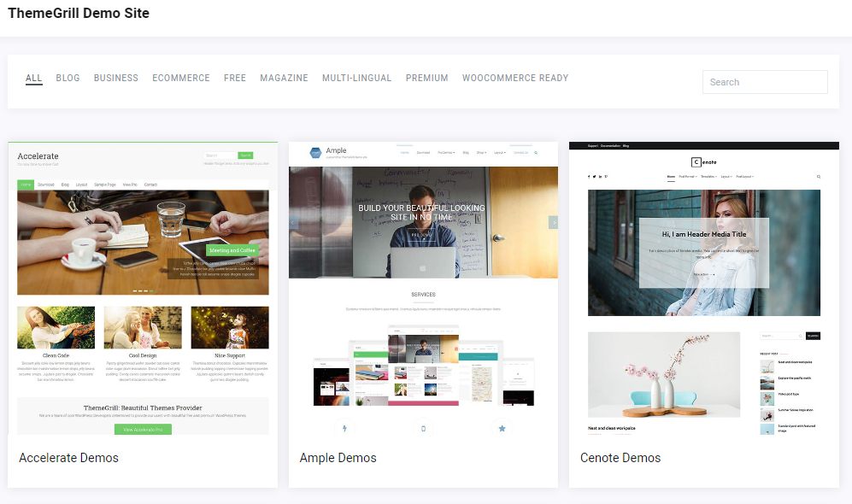The height and width of the screenshot is (504, 852).
Task: Click the right slider arrow in Ample preview
Action: tap(553, 222)
